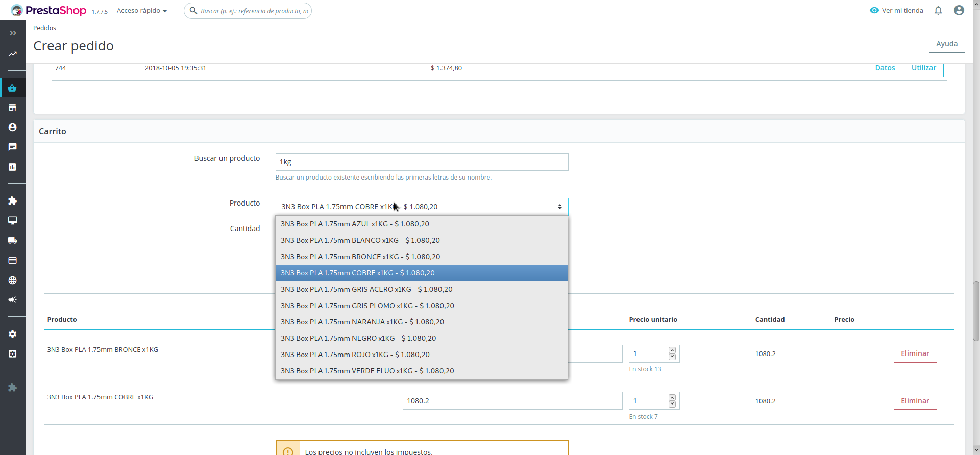980x455 pixels.
Task: Click the COBRE row quantity stepper
Action: click(672, 401)
